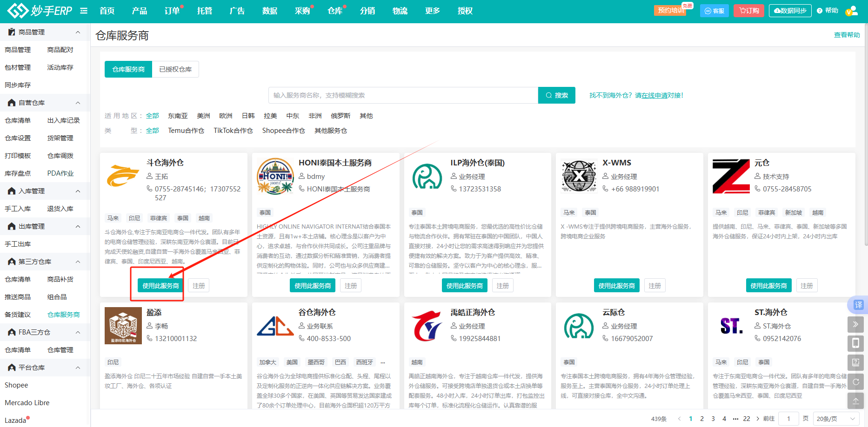Click the X-WMS globe logo
This screenshot has width=868, height=427.
tap(579, 176)
